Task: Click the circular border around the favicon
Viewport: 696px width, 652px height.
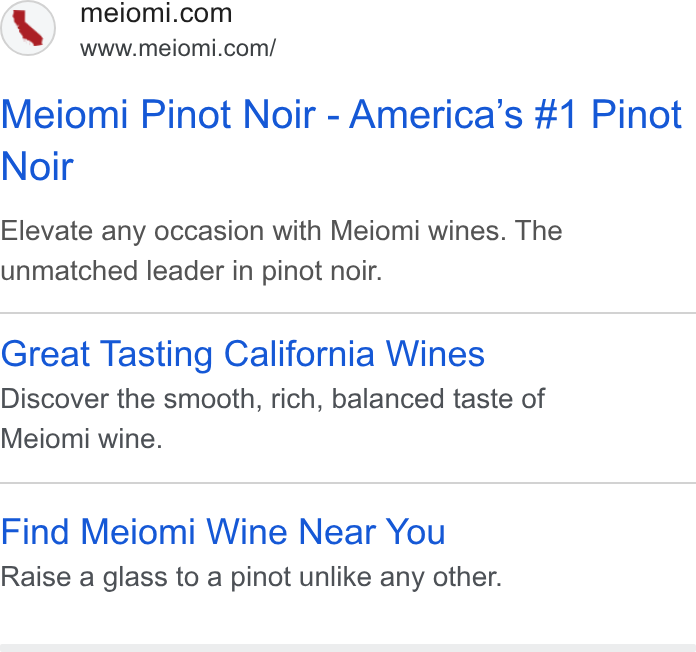Action: click(28, 28)
